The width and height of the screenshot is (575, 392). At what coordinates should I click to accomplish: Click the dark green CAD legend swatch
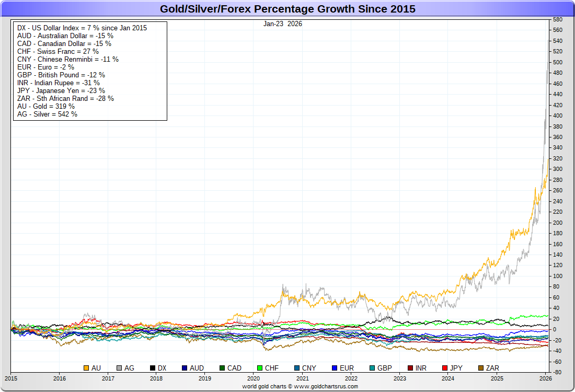[x=222, y=368]
